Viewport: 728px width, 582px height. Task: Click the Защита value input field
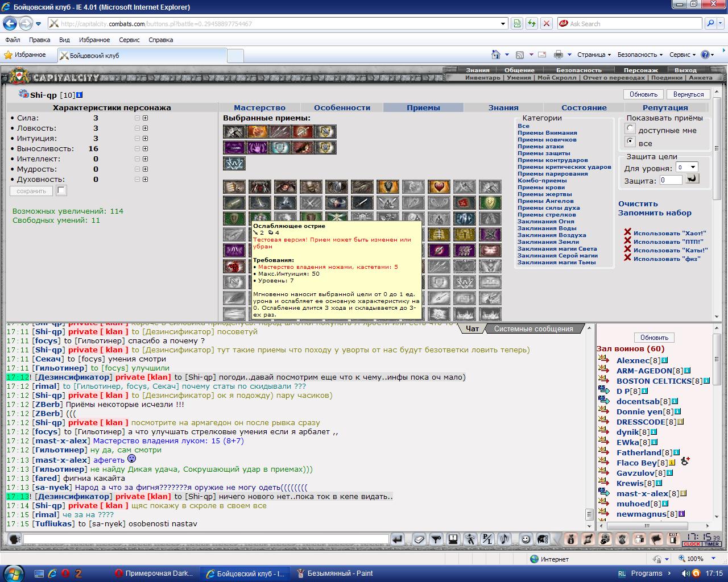[671, 180]
